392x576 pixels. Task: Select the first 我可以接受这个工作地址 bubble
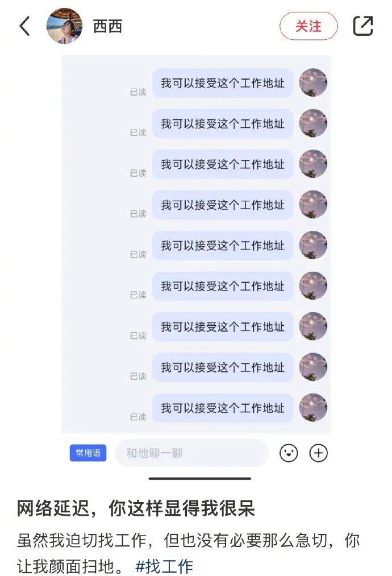coord(223,83)
